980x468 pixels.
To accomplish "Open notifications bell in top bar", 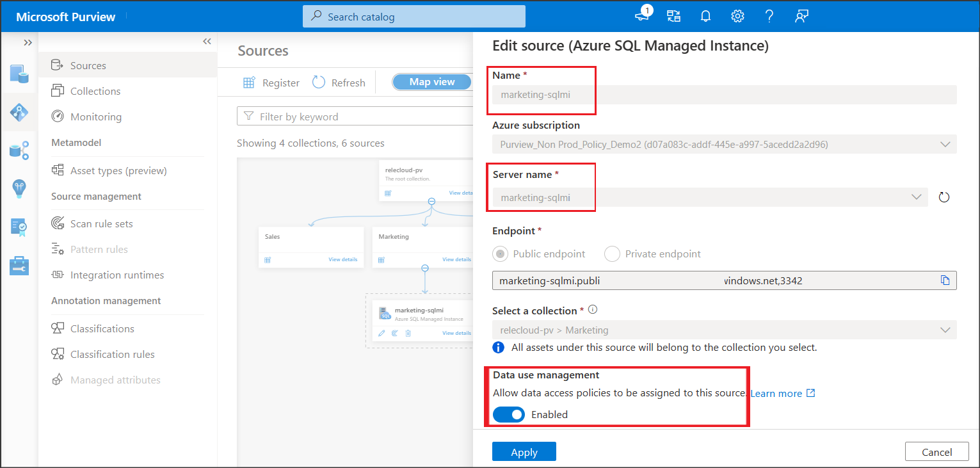I will (x=705, y=16).
